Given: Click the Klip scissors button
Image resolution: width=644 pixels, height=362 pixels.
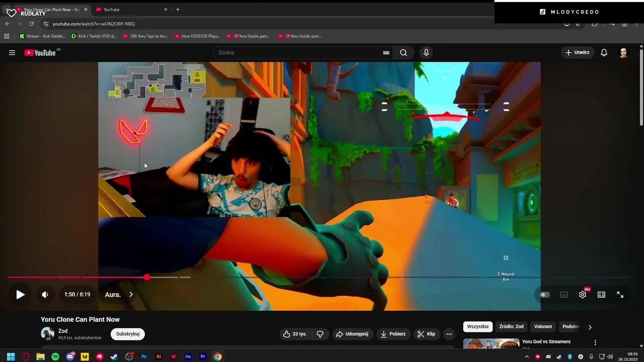Looking at the screenshot, I should pyautogui.click(x=426, y=334).
